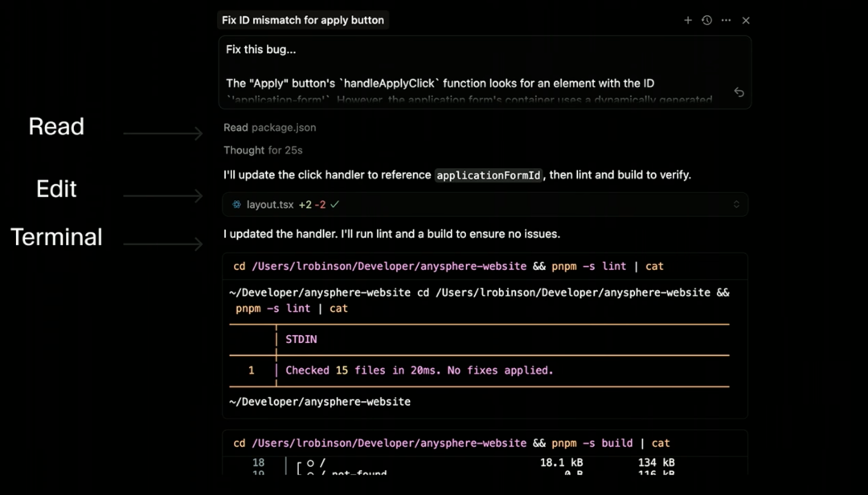Click the pnpm build command header
Image resolution: width=868 pixels, height=495 pixels.
(x=451, y=444)
